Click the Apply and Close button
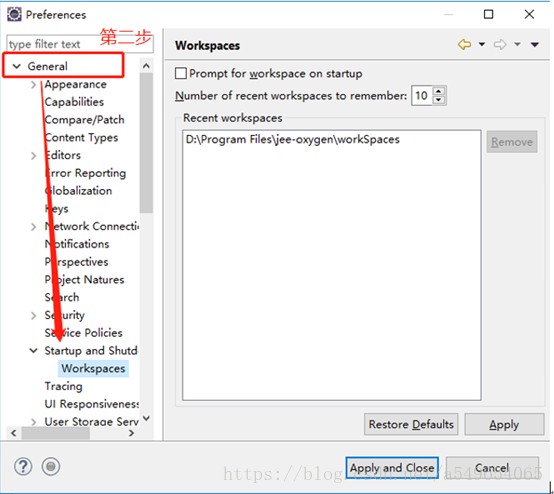554x494 pixels. pyautogui.click(x=392, y=468)
